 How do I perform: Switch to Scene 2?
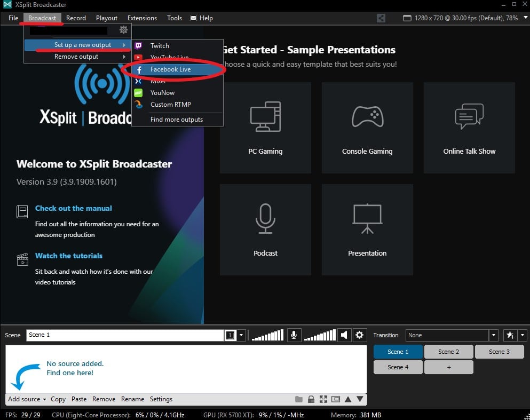pyautogui.click(x=448, y=352)
